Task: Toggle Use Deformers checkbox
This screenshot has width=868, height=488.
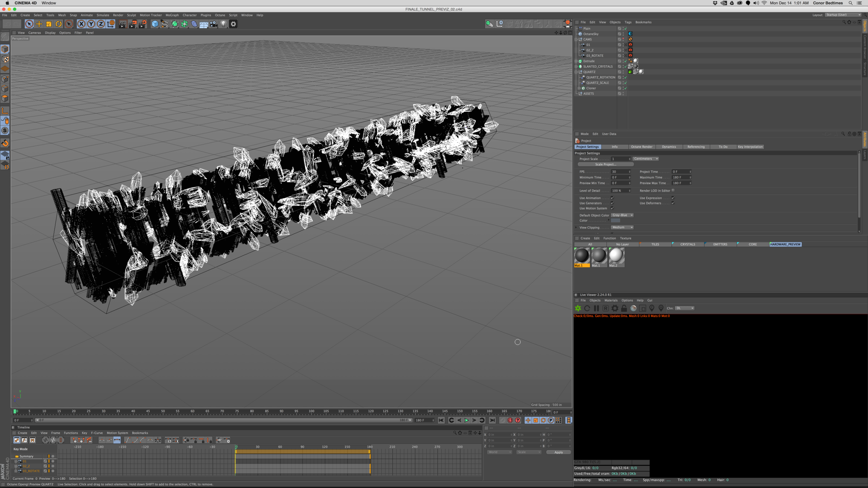Action: pos(673,203)
